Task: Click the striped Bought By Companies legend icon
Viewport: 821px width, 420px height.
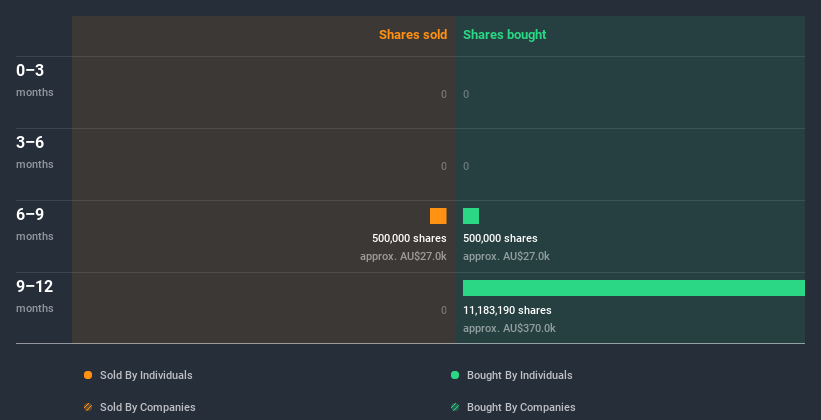Action: 455,407
